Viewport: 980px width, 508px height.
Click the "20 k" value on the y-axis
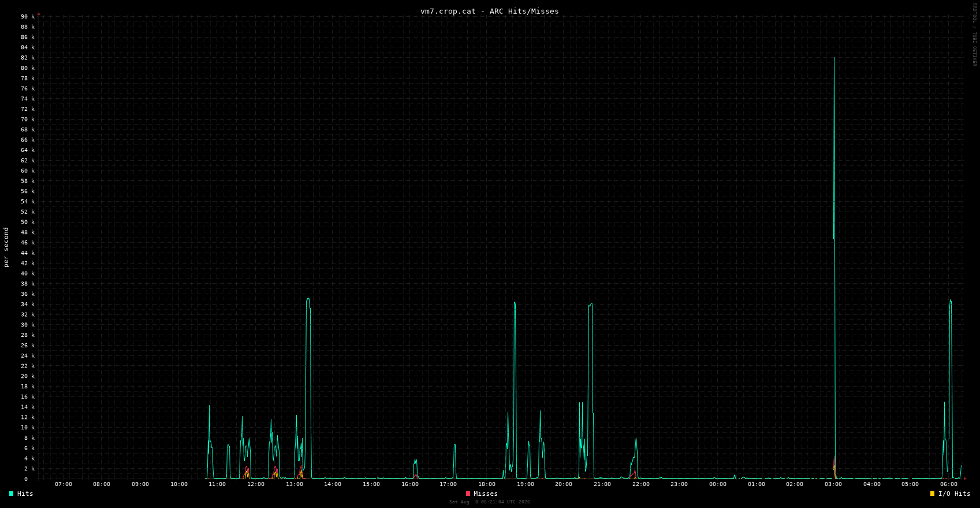(x=28, y=376)
